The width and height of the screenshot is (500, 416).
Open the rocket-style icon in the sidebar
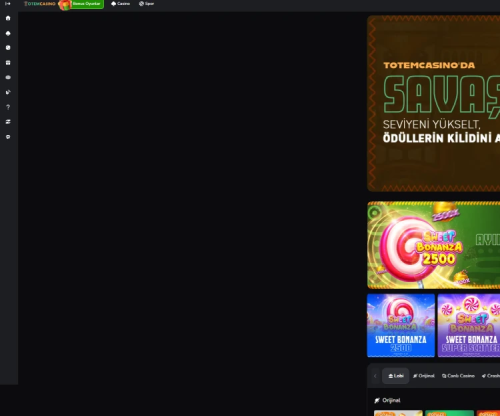pyautogui.click(x=8, y=92)
